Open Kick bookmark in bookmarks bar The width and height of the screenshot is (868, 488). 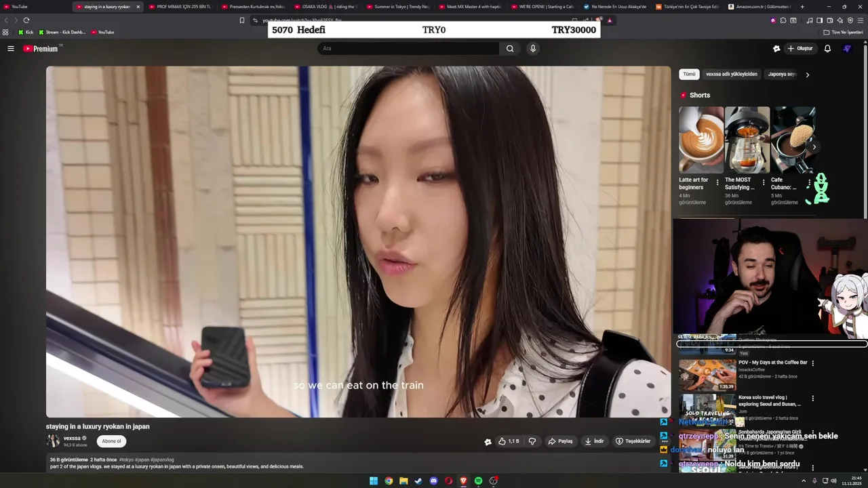[x=26, y=32]
